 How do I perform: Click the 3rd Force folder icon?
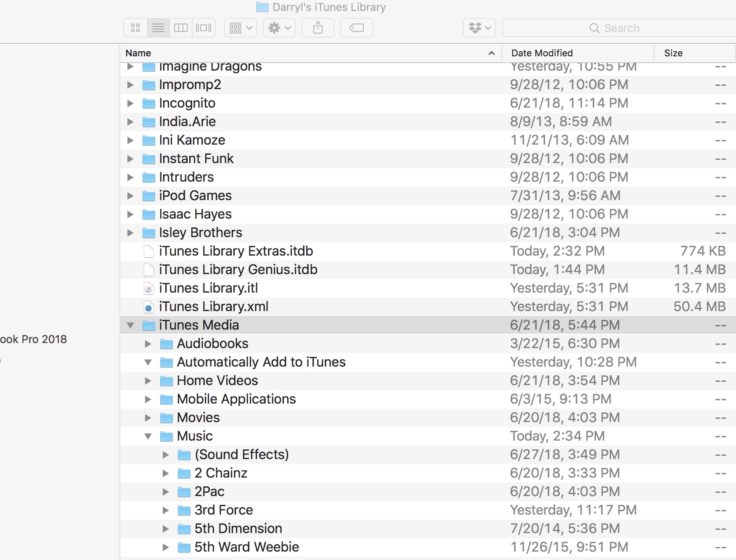coord(184,510)
